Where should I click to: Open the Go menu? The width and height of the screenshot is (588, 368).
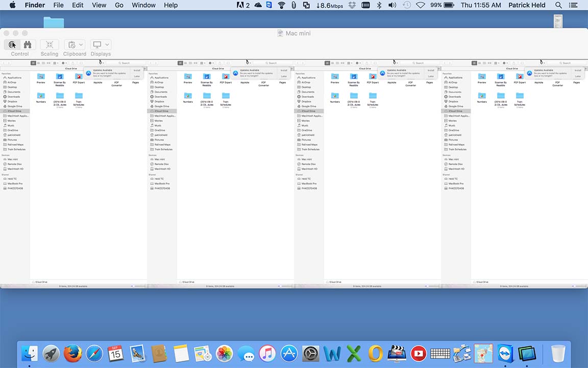[119, 5]
